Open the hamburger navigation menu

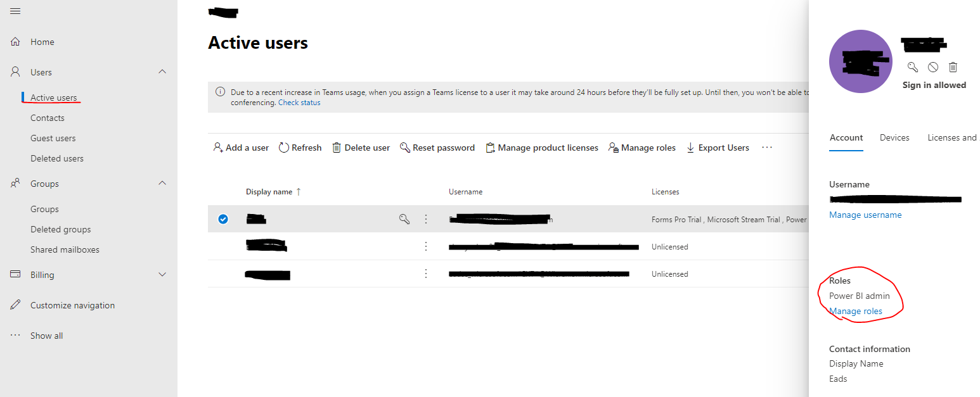click(15, 11)
